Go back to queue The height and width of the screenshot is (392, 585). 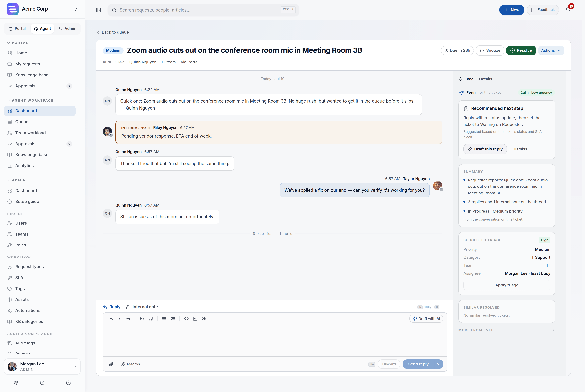pos(113,32)
